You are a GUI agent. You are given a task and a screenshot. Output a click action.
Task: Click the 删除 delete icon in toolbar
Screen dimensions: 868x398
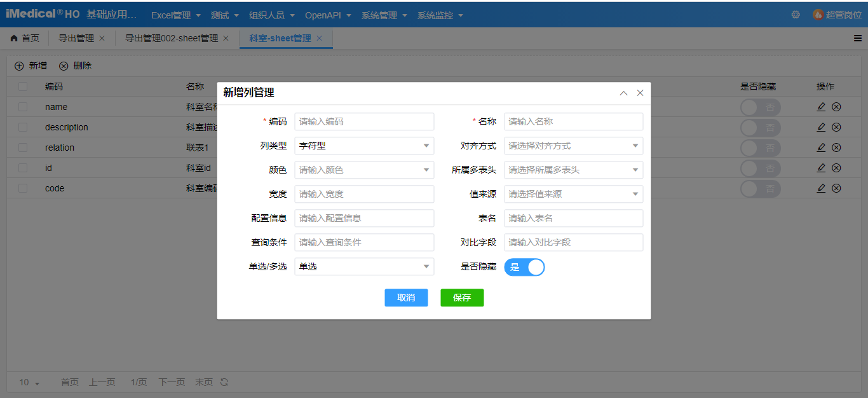(x=64, y=65)
